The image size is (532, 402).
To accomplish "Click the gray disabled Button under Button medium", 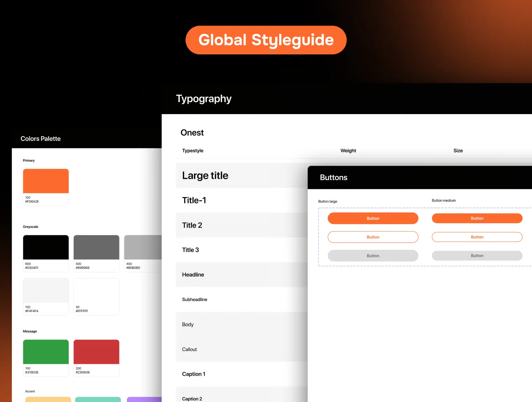I will coord(477,256).
